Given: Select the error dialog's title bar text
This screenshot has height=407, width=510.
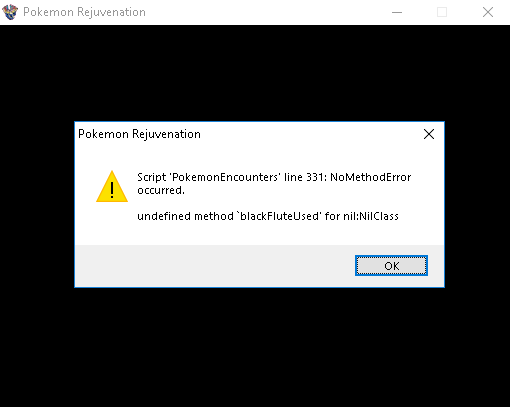Looking at the screenshot, I should click(139, 134).
